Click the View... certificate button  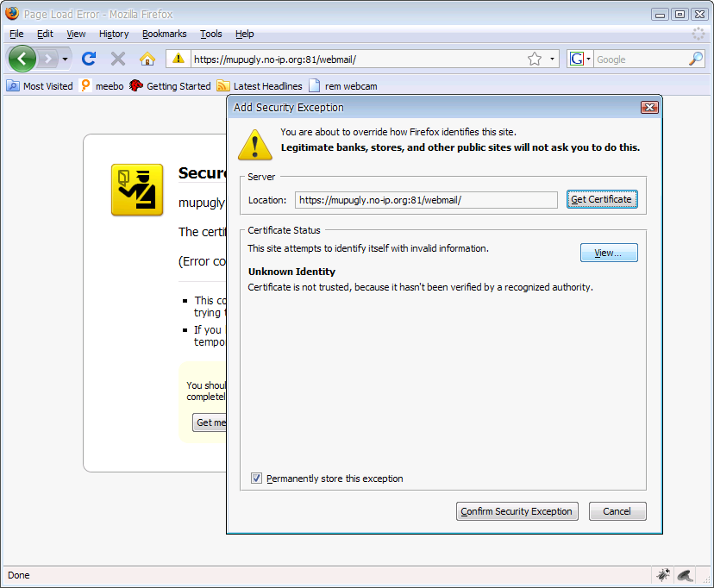tap(609, 253)
